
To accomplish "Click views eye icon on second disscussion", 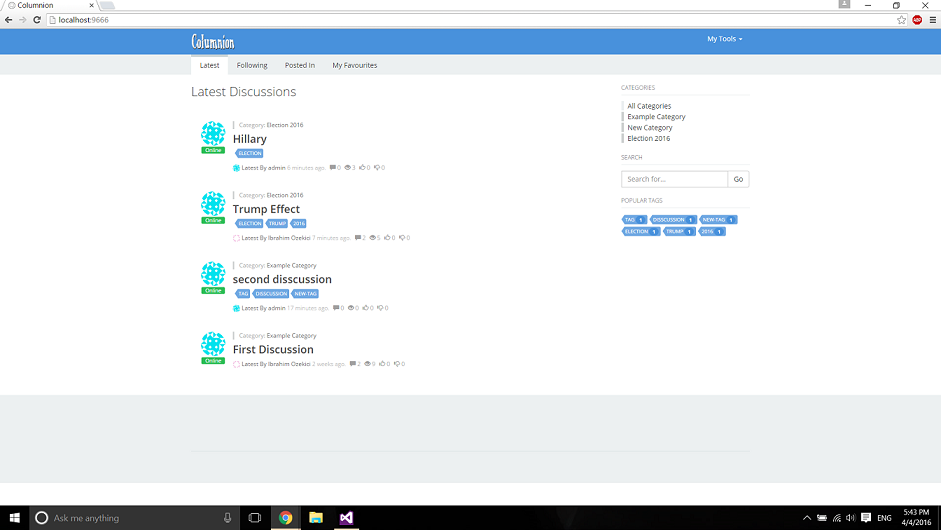I will 351,308.
